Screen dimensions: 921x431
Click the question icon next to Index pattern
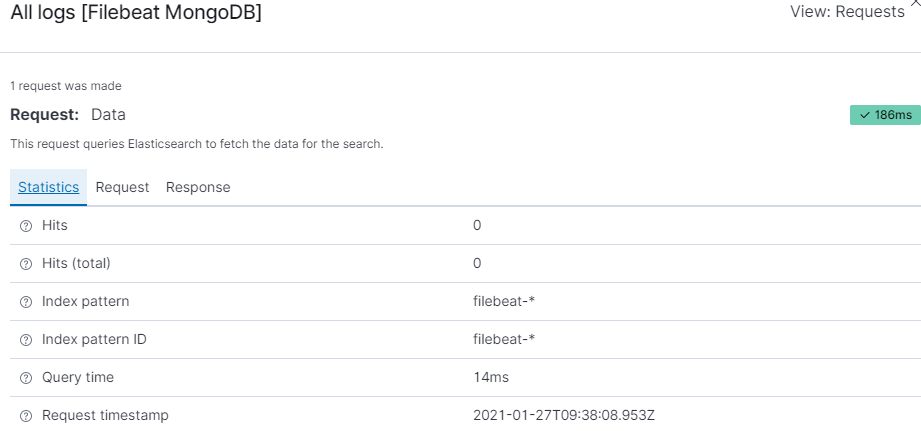(x=26, y=302)
